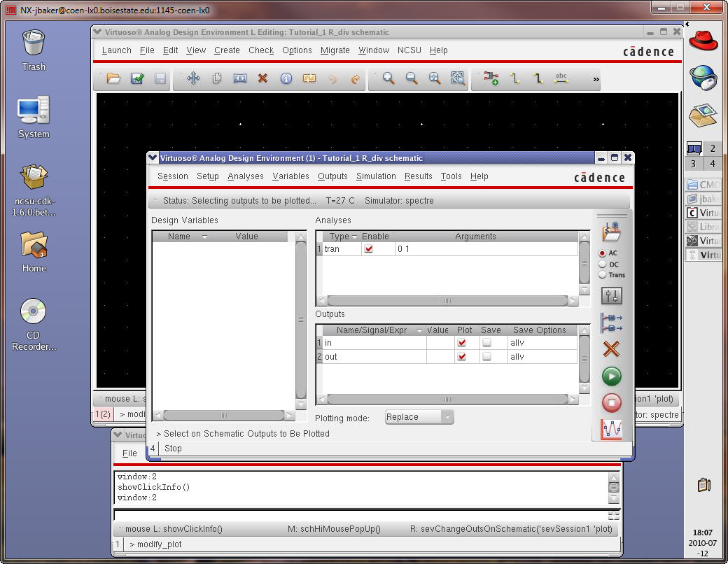Enable Save checkbox for 'in' output
The image size is (728, 564).
486,343
